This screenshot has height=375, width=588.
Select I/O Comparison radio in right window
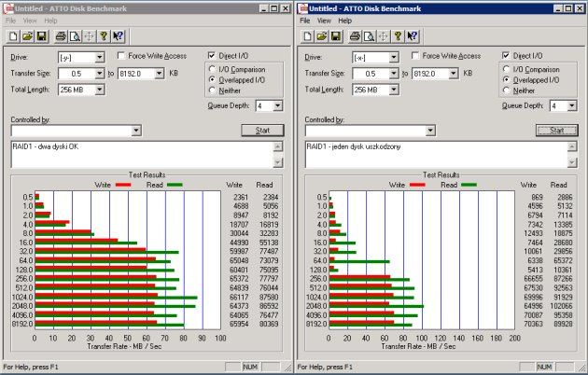point(507,69)
